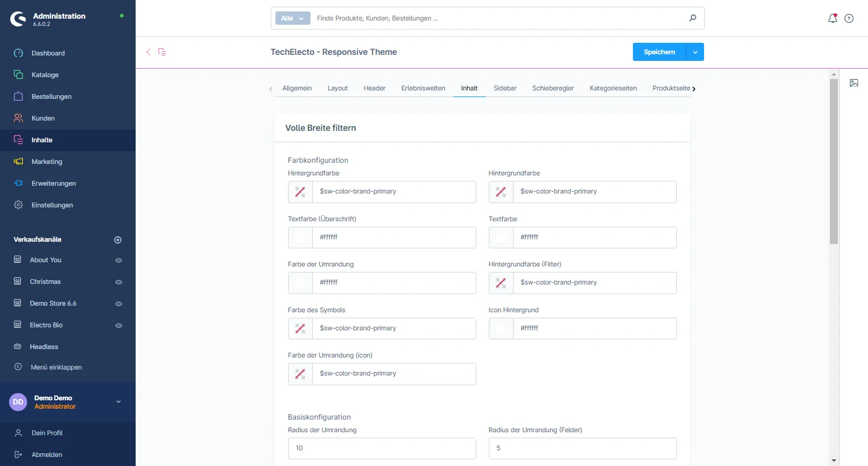
Task: Open the notifications bell icon
Action: [x=832, y=19]
